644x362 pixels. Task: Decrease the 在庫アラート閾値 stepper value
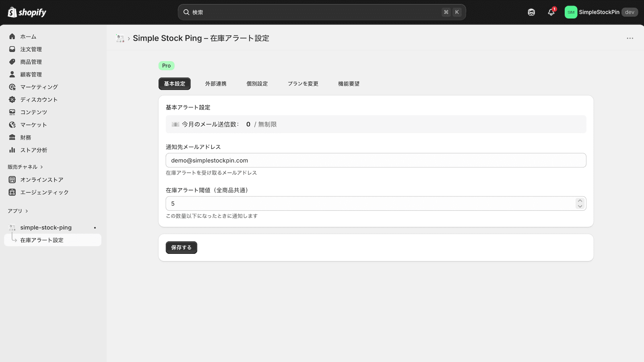[x=580, y=206]
